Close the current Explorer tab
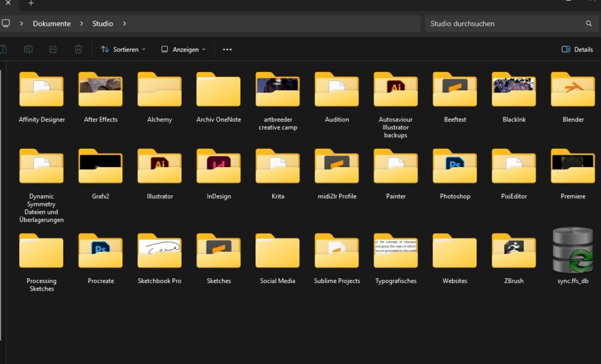Viewport: 601px width, 364px height. (8, 3)
